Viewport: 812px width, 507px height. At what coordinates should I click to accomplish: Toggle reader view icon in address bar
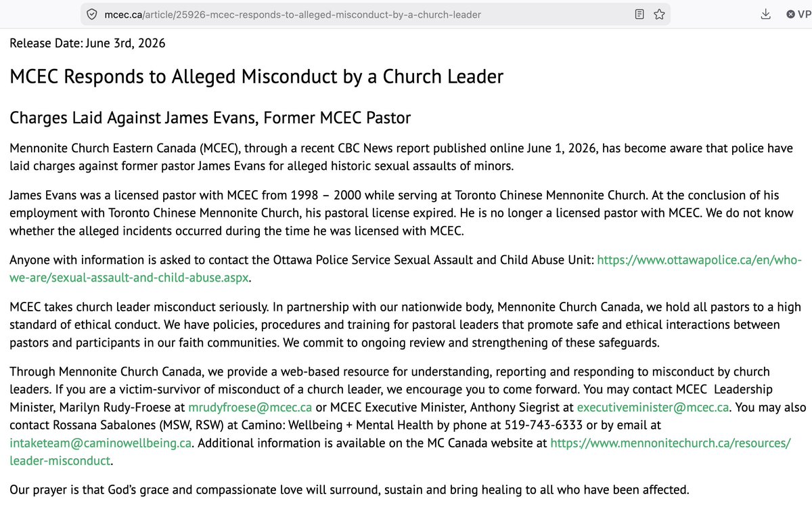[x=639, y=14]
